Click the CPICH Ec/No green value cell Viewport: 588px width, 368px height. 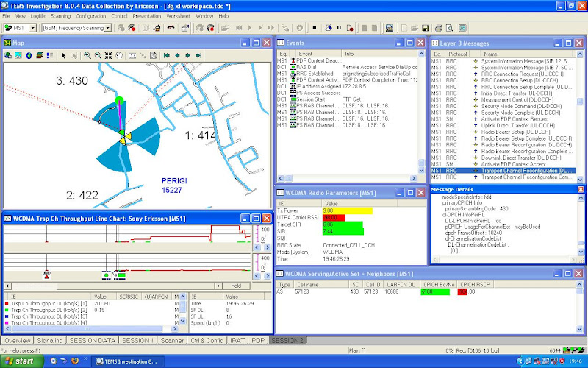tap(435, 291)
